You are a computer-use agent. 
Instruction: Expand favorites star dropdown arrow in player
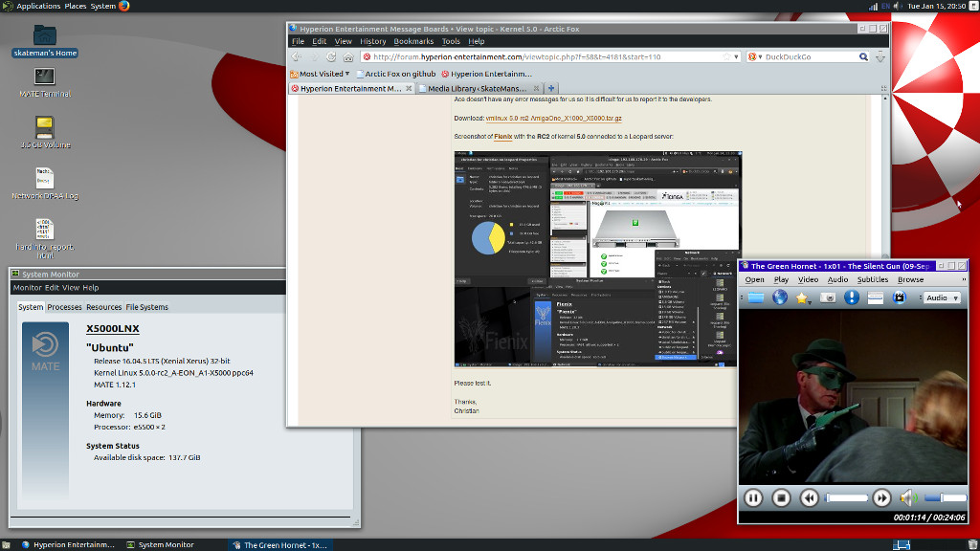(x=810, y=301)
